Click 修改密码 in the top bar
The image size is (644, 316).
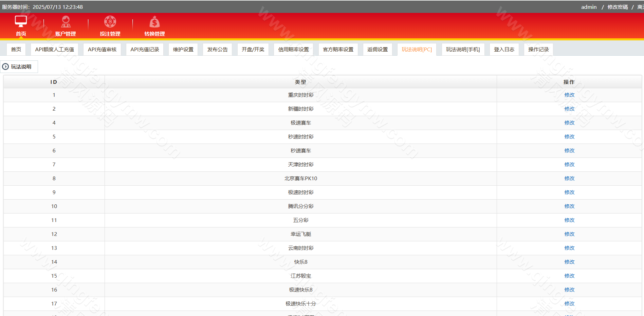(618, 7)
